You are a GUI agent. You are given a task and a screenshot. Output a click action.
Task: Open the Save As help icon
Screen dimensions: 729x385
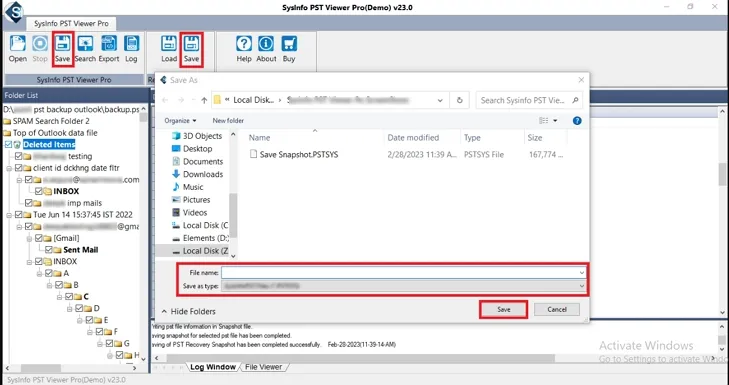click(577, 120)
